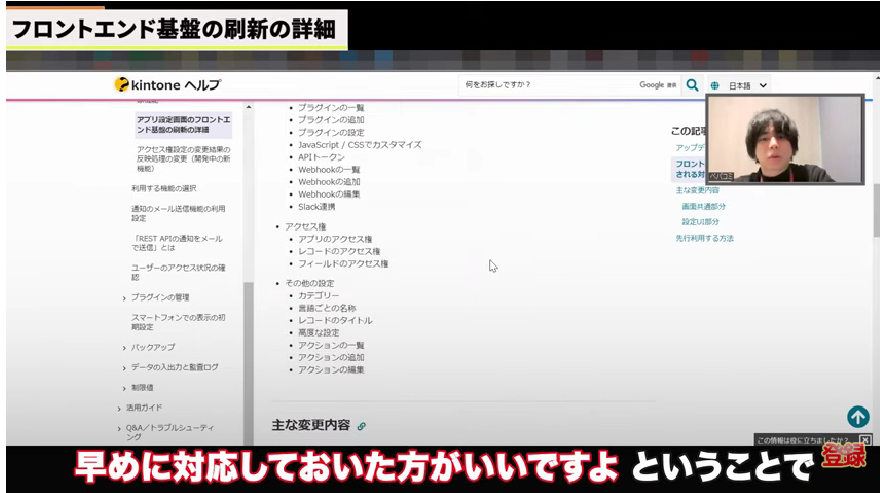The image size is (880, 493).
Task: Click the presenter webcam thumbnail
Action: (785, 139)
